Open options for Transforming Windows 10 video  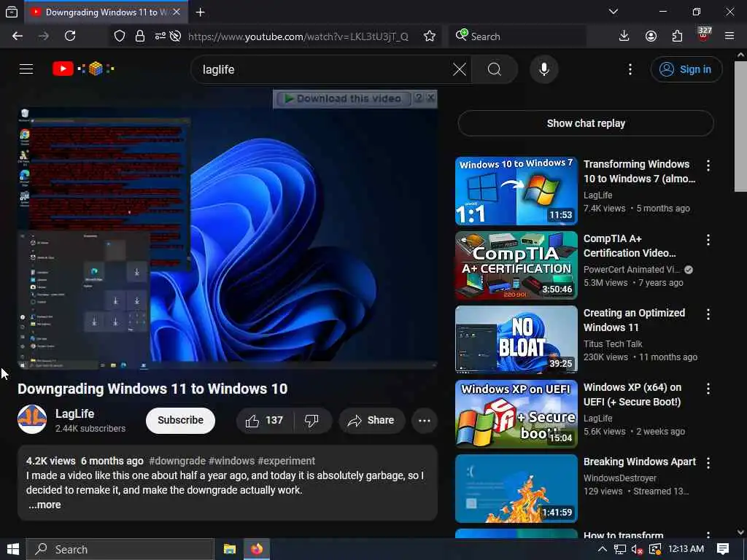pyautogui.click(x=708, y=166)
